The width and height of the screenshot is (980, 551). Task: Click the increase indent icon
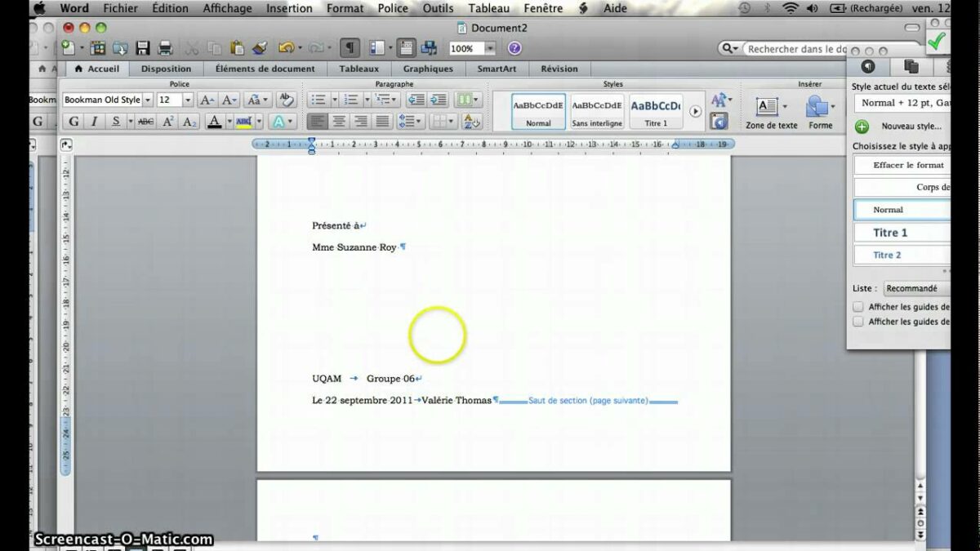click(439, 100)
